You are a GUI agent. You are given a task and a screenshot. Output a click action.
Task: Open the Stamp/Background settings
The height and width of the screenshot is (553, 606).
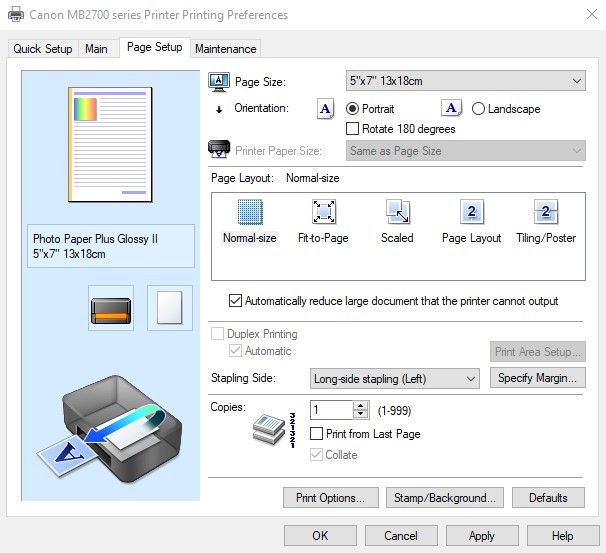click(x=445, y=497)
